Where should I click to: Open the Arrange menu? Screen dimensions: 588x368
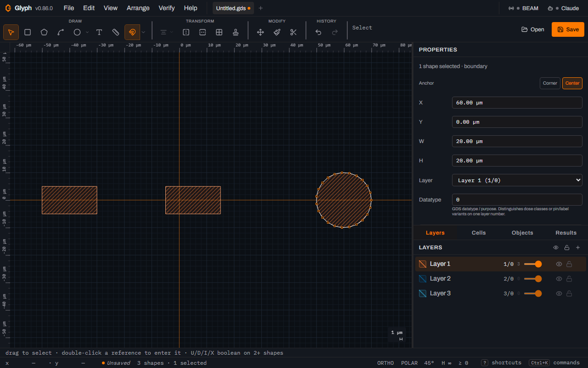138,8
